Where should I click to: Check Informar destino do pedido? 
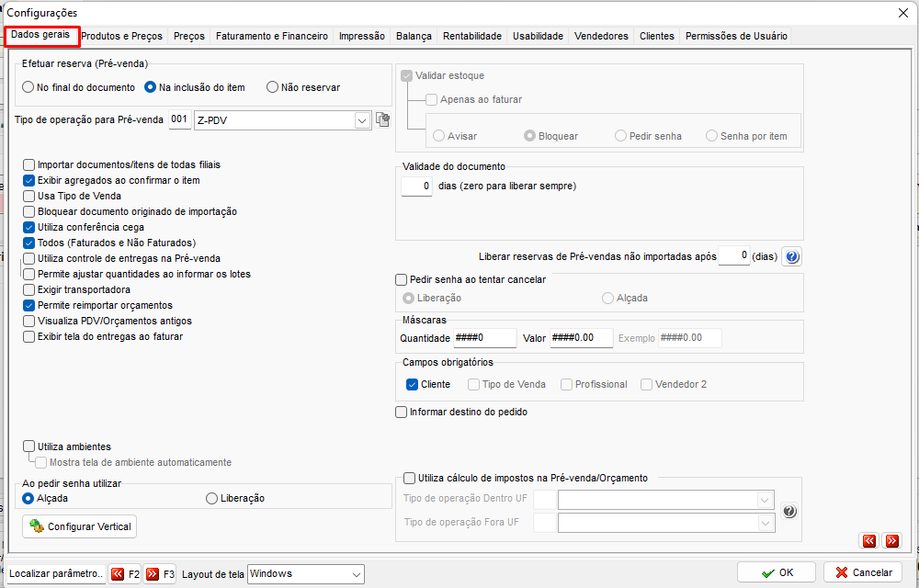(x=402, y=413)
